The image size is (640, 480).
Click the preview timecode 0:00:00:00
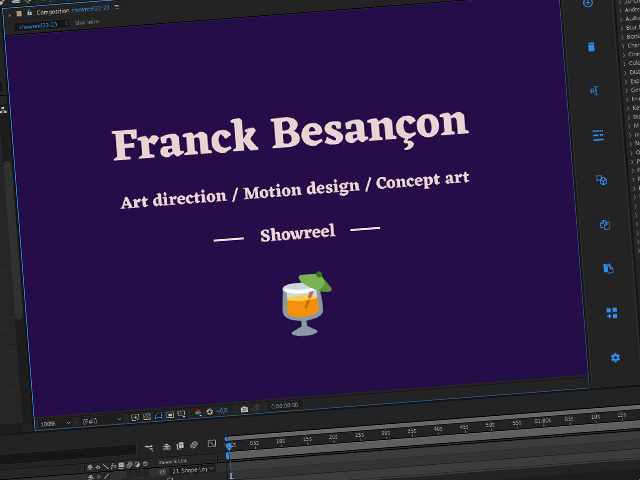pos(283,407)
